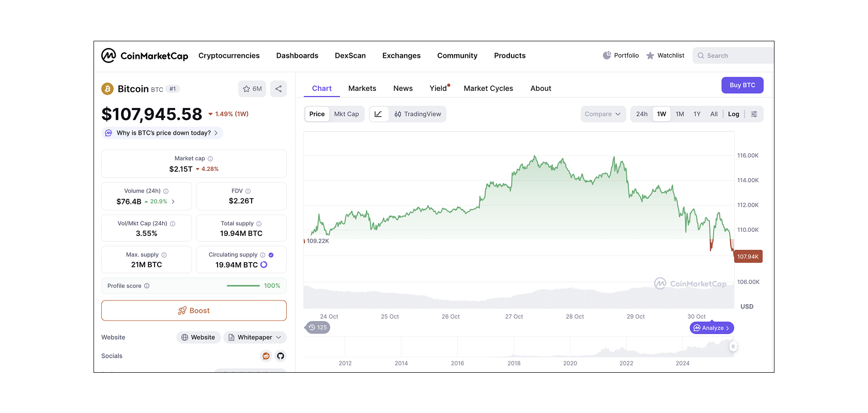868x413 pixels.
Task: Show FDV info icon
Action: 248,191
